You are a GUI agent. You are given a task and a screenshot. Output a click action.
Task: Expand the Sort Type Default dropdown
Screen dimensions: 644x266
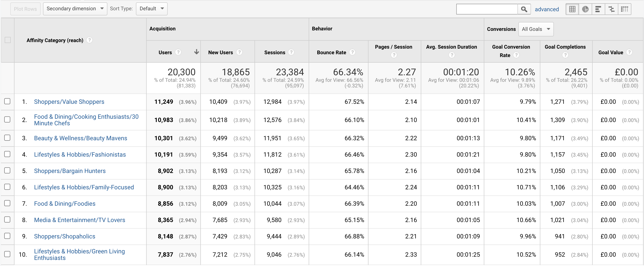(152, 9)
